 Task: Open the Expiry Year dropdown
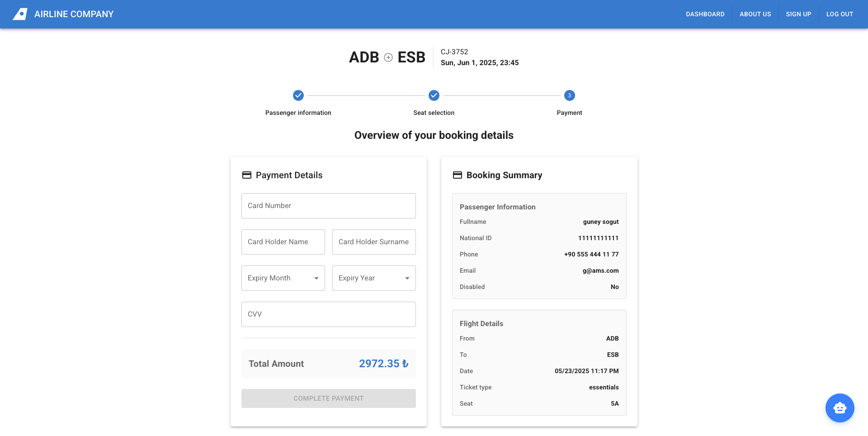click(x=374, y=278)
